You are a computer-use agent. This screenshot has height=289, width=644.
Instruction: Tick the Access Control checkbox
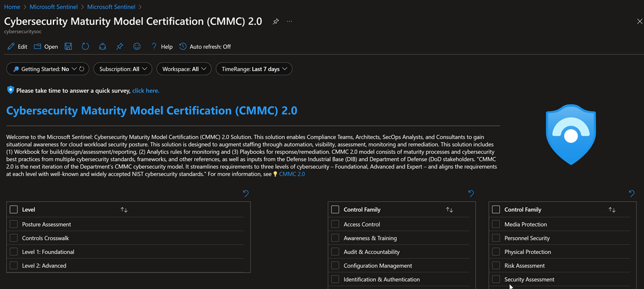336,224
